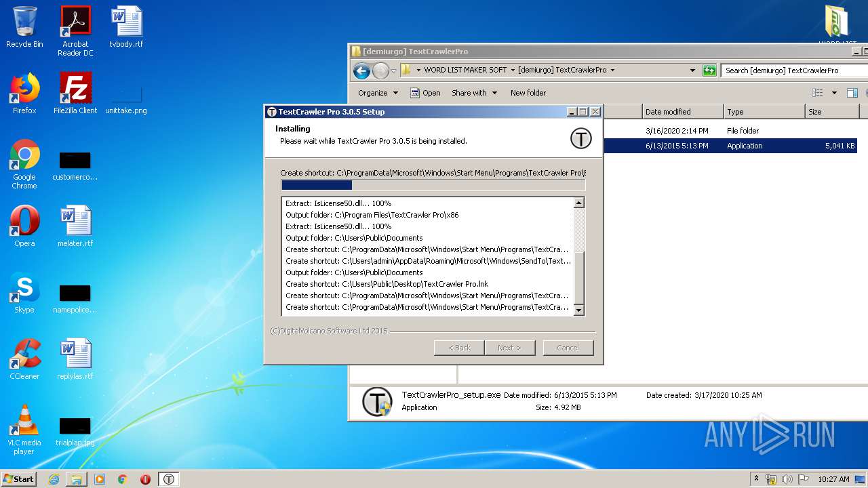Open the Recycle Bin desktop icon
This screenshot has width=868, height=488.
[x=24, y=27]
